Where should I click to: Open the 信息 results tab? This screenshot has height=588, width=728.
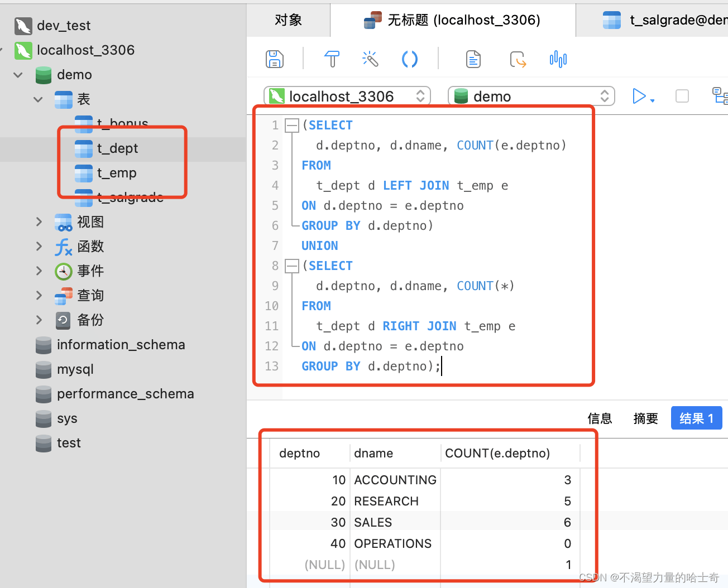(x=600, y=418)
